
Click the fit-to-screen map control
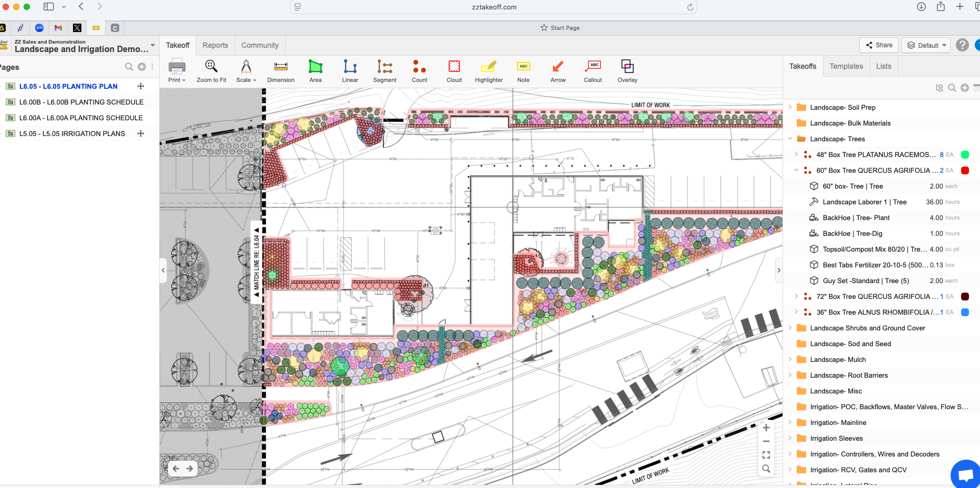pos(766,455)
